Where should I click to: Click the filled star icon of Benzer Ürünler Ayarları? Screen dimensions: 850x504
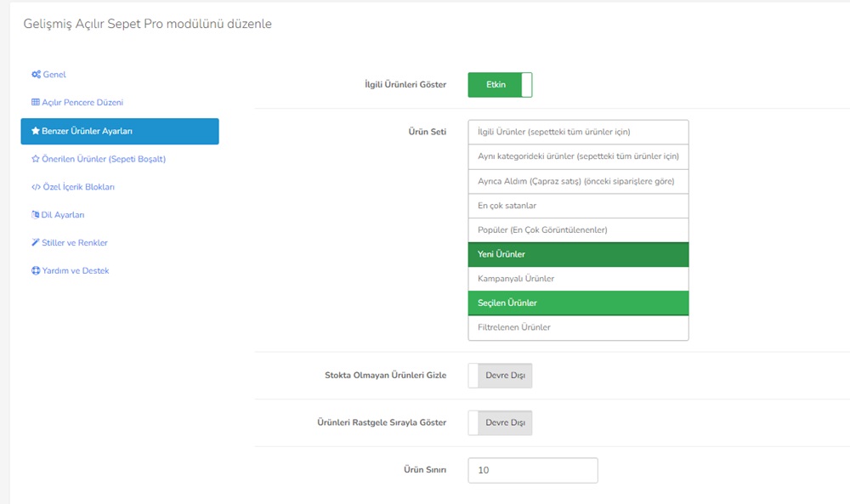pyautogui.click(x=35, y=131)
